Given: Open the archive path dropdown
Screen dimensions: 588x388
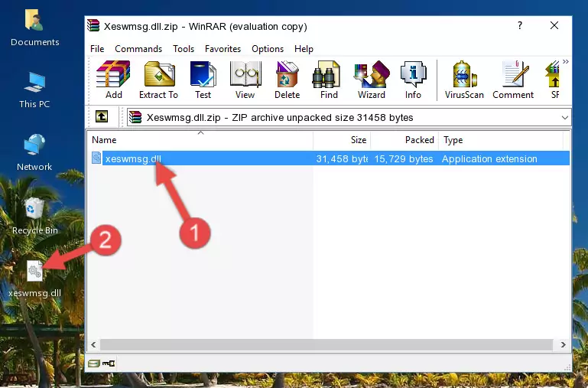Looking at the screenshot, I should click(565, 117).
